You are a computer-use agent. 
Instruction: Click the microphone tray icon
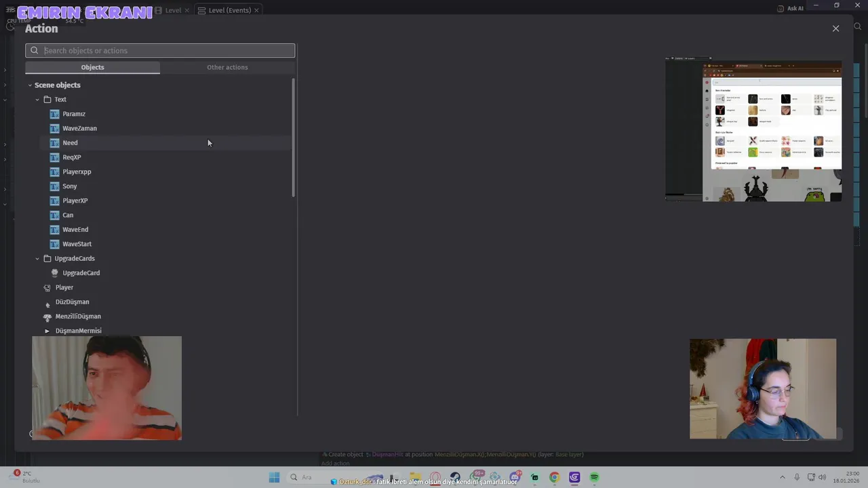pos(797,477)
